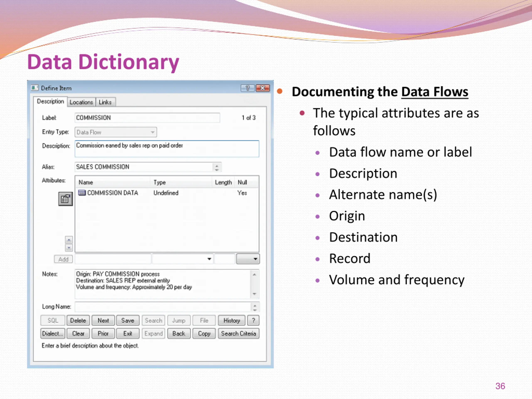The width and height of the screenshot is (532, 399).
Task: Open the Locations tab
Action: point(81,102)
